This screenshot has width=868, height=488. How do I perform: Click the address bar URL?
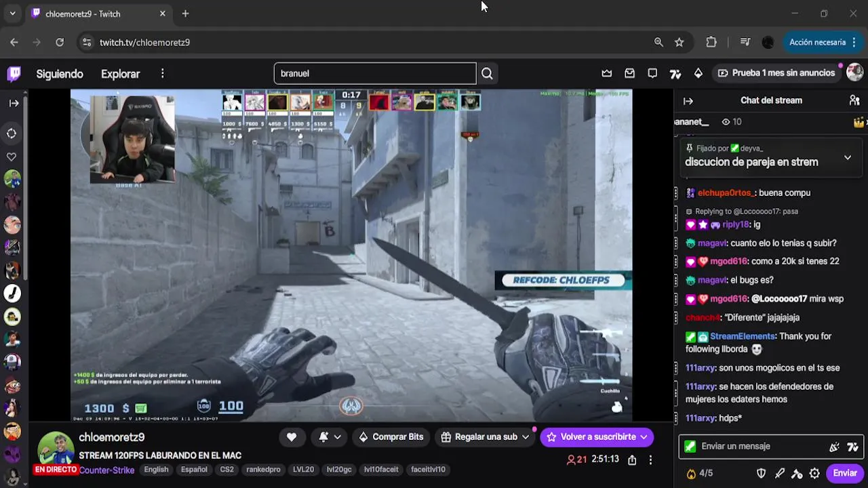[x=144, y=42]
